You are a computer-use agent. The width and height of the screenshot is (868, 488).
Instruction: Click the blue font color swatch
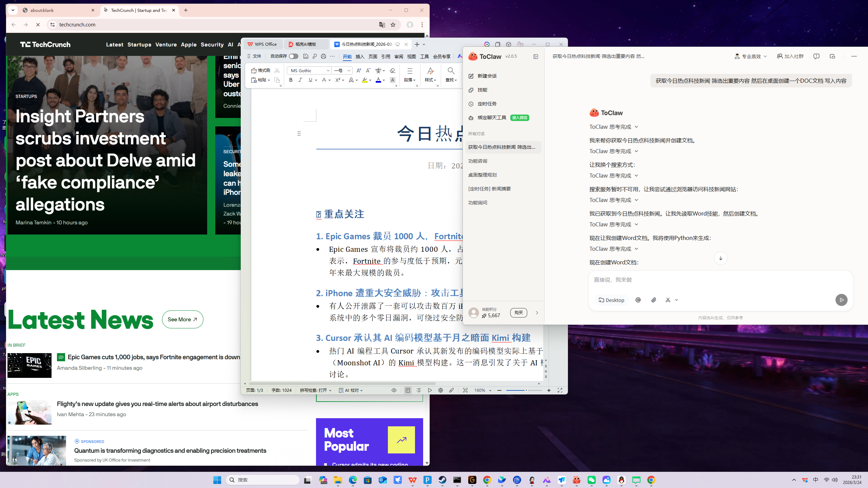(378, 80)
